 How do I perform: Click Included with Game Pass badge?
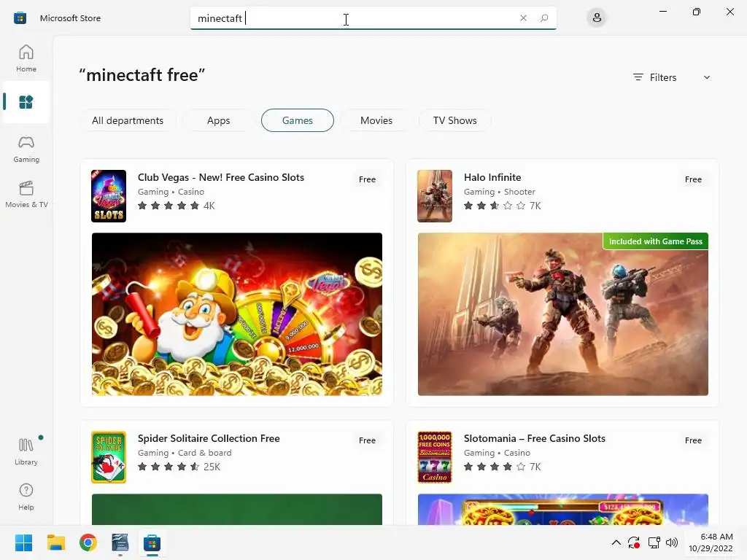point(656,241)
